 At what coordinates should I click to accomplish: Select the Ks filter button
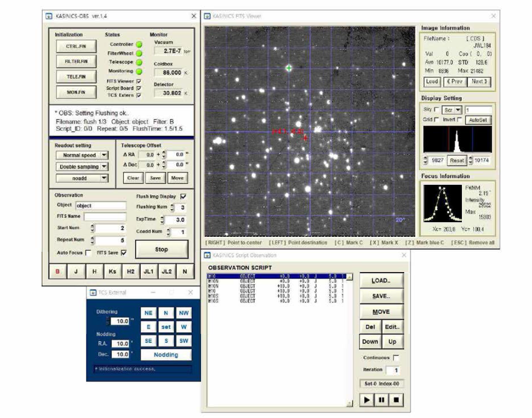pyautogui.click(x=112, y=271)
